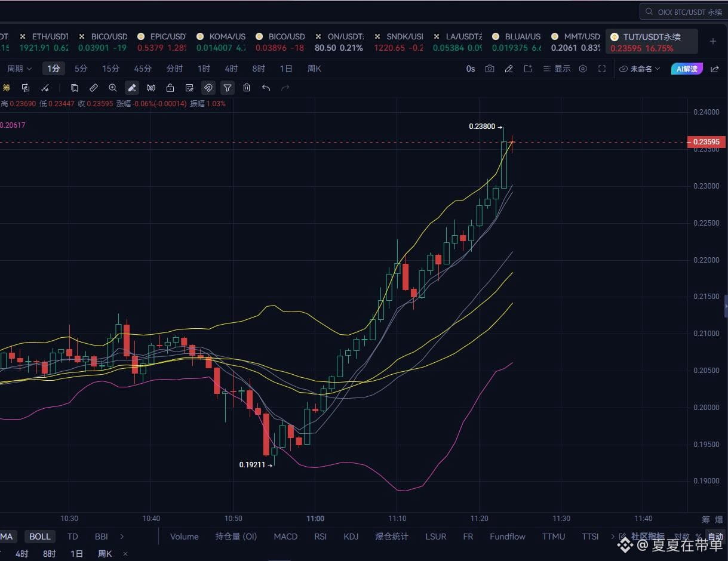
Task: Click the refresh sync icon in drawing toolbar
Action: pyautogui.click(x=26, y=88)
